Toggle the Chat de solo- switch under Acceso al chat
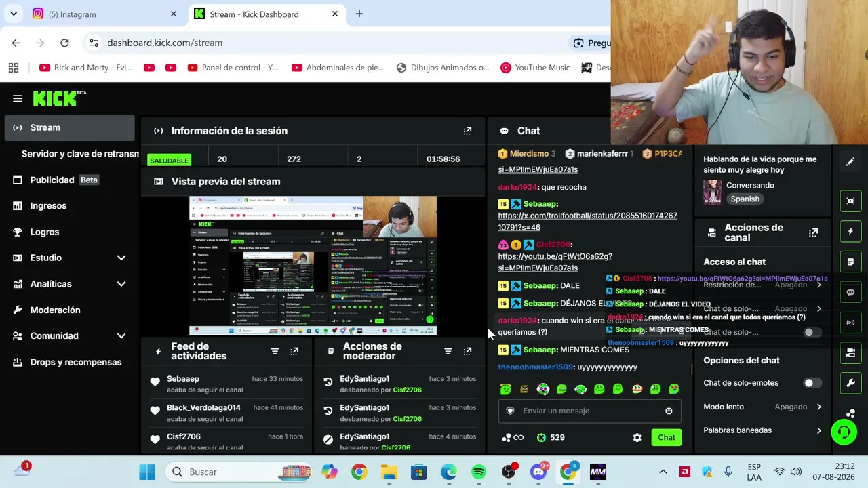Screen dimensions: 868x488 [812, 332]
